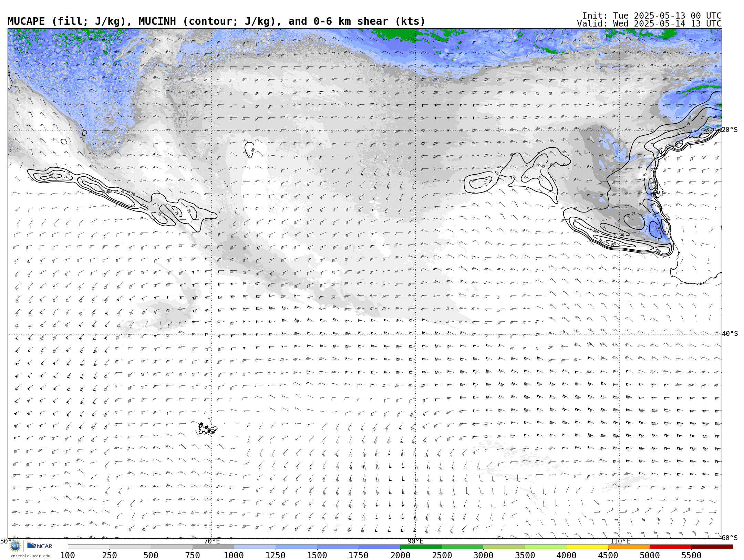Click the colorbar label 100
The width and height of the screenshot is (744, 560).
pyautogui.click(x=68, y=556)
